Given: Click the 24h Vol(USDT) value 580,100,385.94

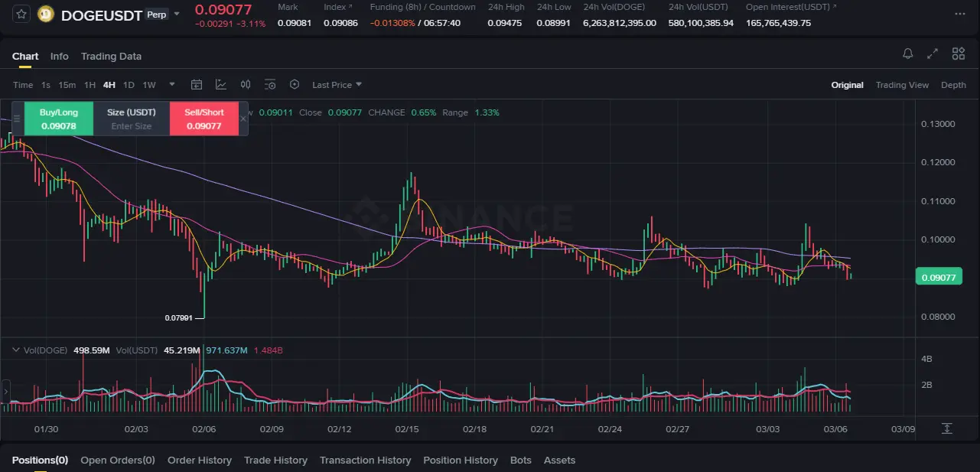Looking at the screenshot, I should (x=701, y=23).
